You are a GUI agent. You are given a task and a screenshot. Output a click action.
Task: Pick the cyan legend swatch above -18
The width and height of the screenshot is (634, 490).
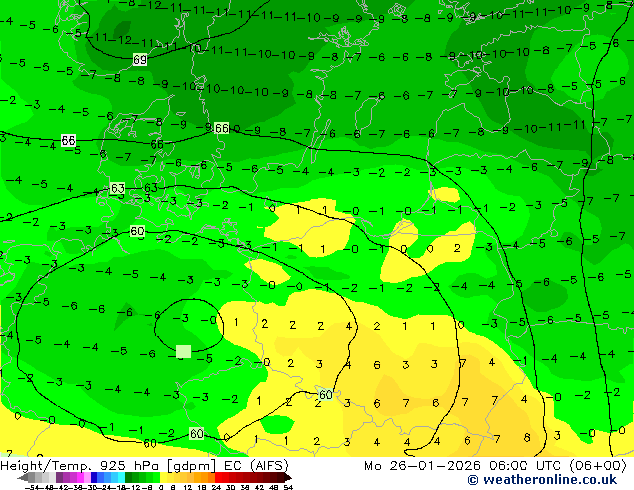point(121,477)
